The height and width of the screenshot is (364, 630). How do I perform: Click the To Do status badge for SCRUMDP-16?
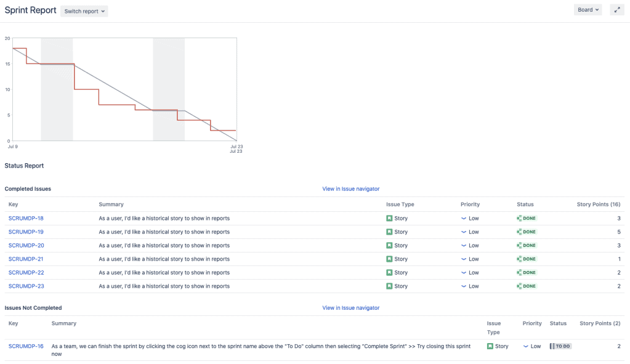560,346
